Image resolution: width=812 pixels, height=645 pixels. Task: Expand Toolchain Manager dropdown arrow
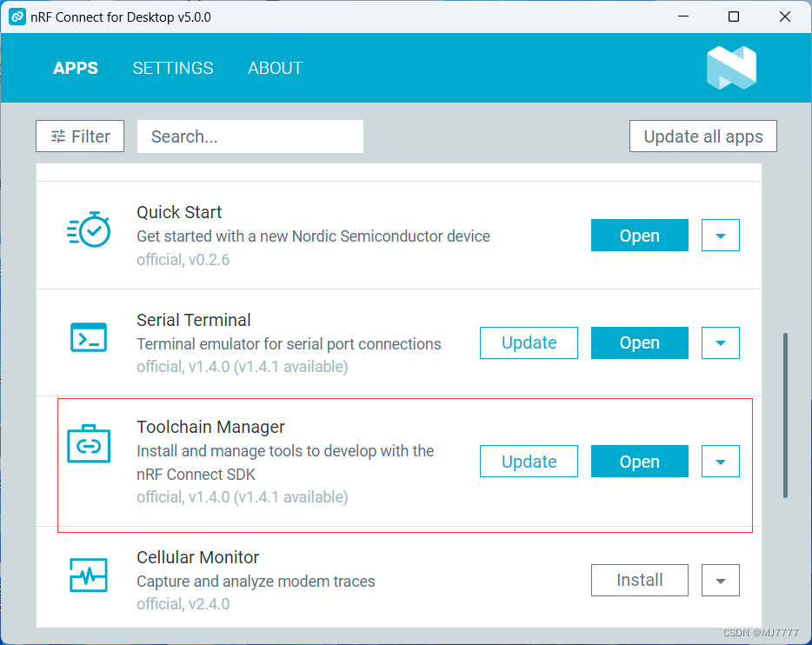(721, 461)
